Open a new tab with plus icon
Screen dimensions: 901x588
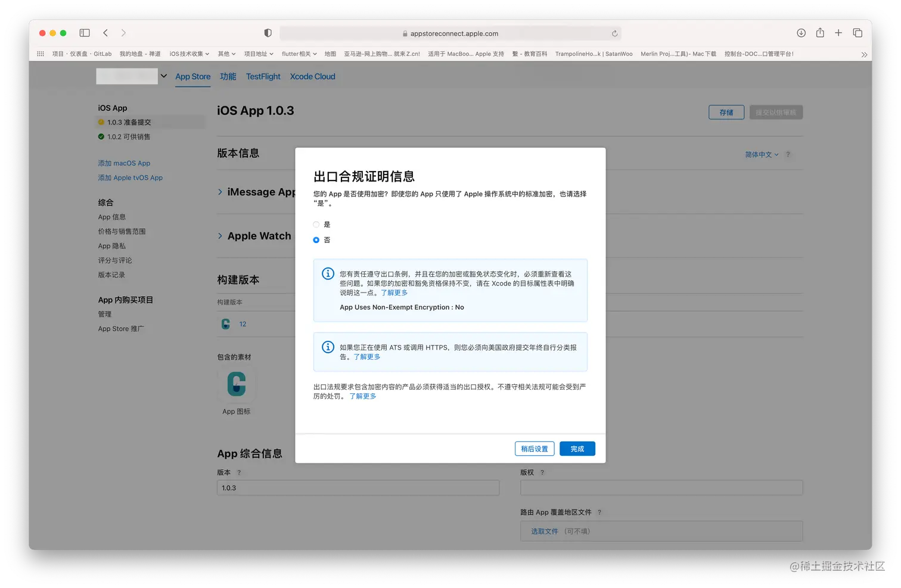click(x=838, y=33)
